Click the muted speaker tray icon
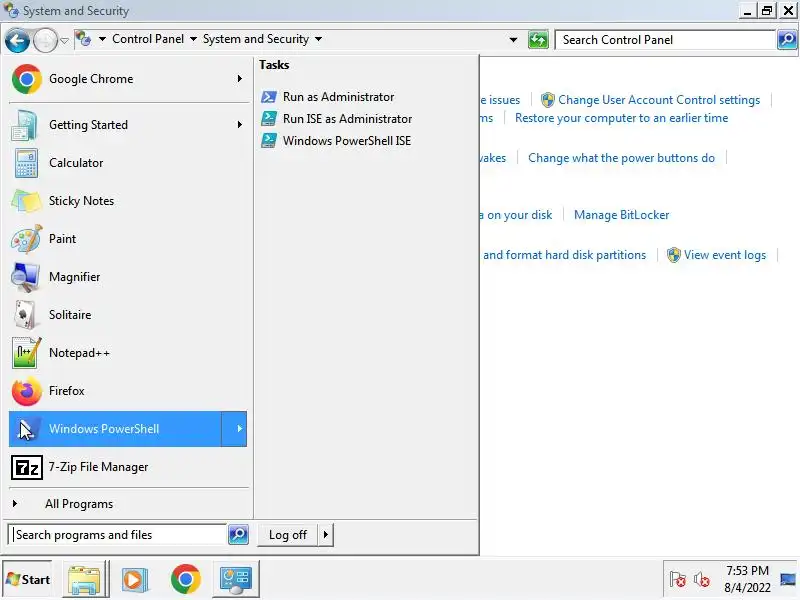The image size is (800, 600). [702, 579]
